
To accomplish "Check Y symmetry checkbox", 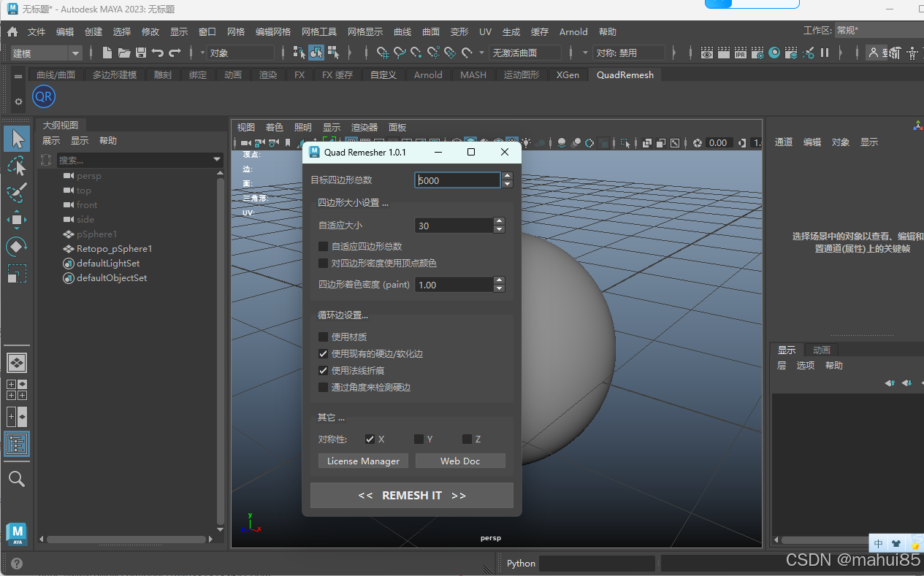I will tap(419, 439).
